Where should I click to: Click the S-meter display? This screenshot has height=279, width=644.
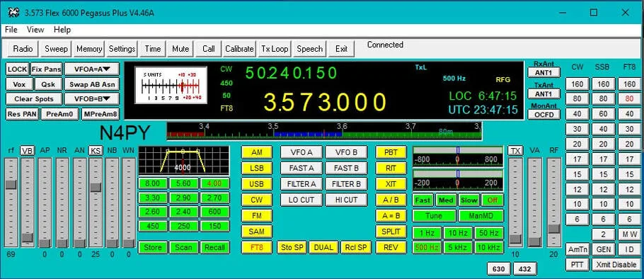click(171, 86)
